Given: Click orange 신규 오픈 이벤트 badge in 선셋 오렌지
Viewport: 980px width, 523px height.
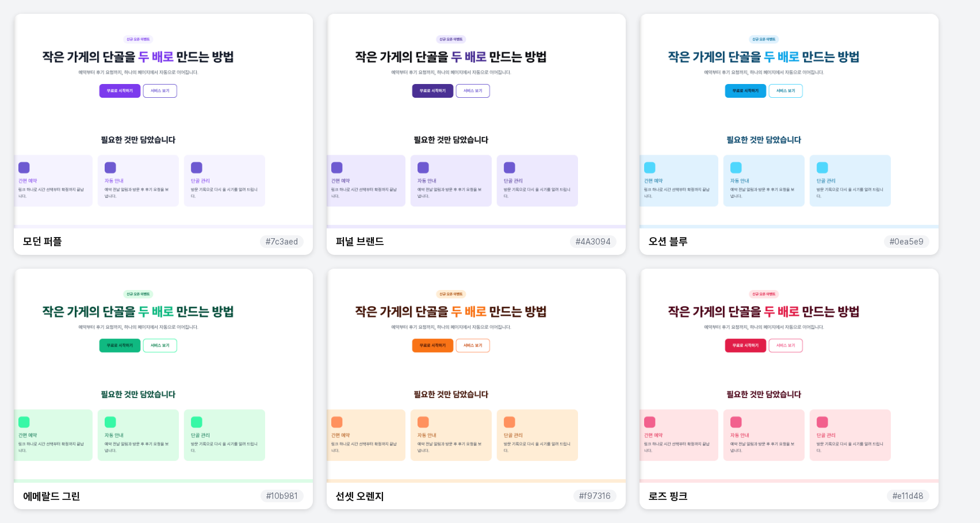Looking at the screenshot, I should pyautogui.click(x=451, y=294).
